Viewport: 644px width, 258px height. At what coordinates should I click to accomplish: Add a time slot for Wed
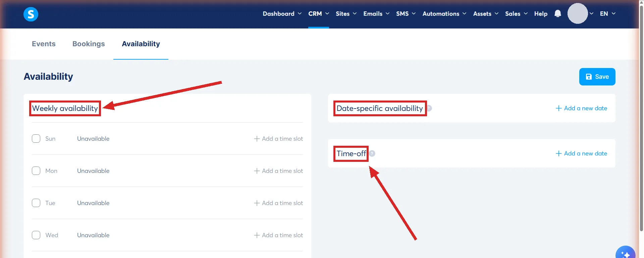pos(278,235)
